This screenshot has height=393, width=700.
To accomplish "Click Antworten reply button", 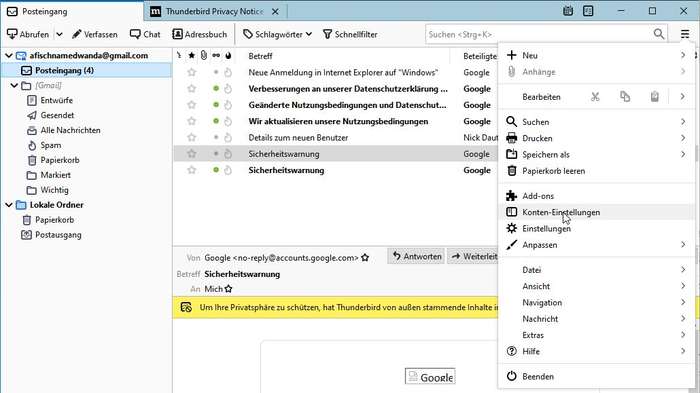I will (x=416, y=256).
